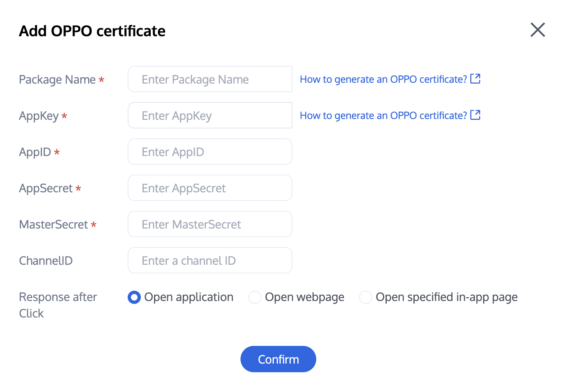Image resolution: width=565 pixels, height=392 pixels.
Task: Choose Open specified in-app page option
Action: [366, 297]
